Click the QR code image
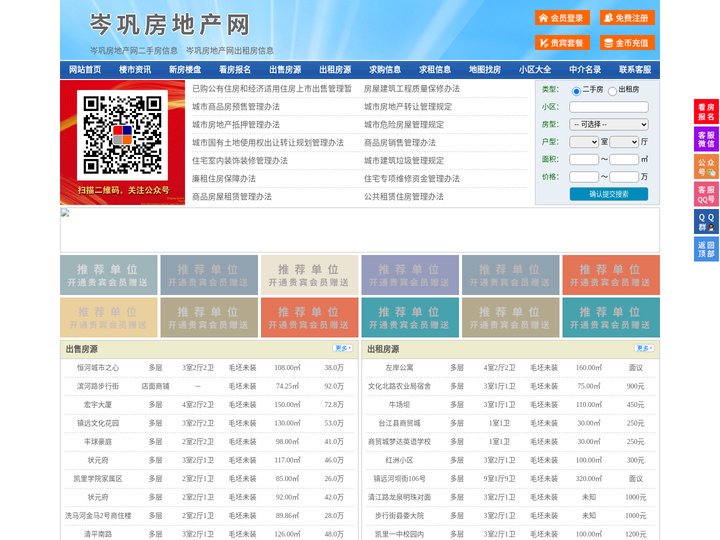Image resolution: width=720 pixels, height=540 pixels. point(122,135)
